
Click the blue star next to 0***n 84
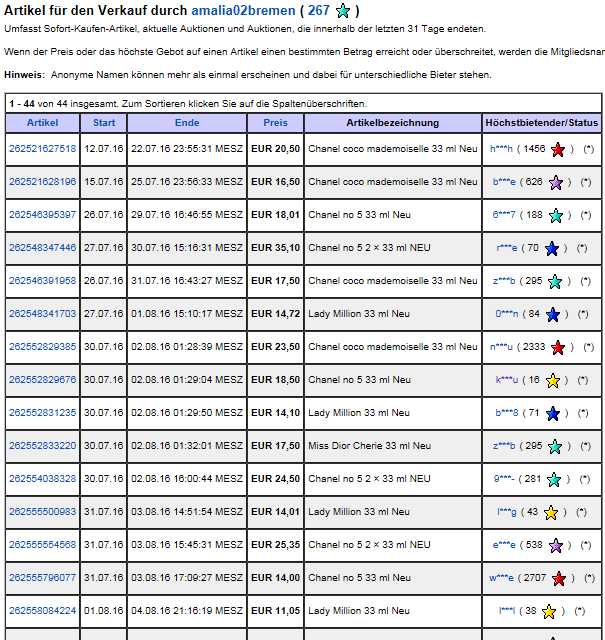tap(553, 314)
